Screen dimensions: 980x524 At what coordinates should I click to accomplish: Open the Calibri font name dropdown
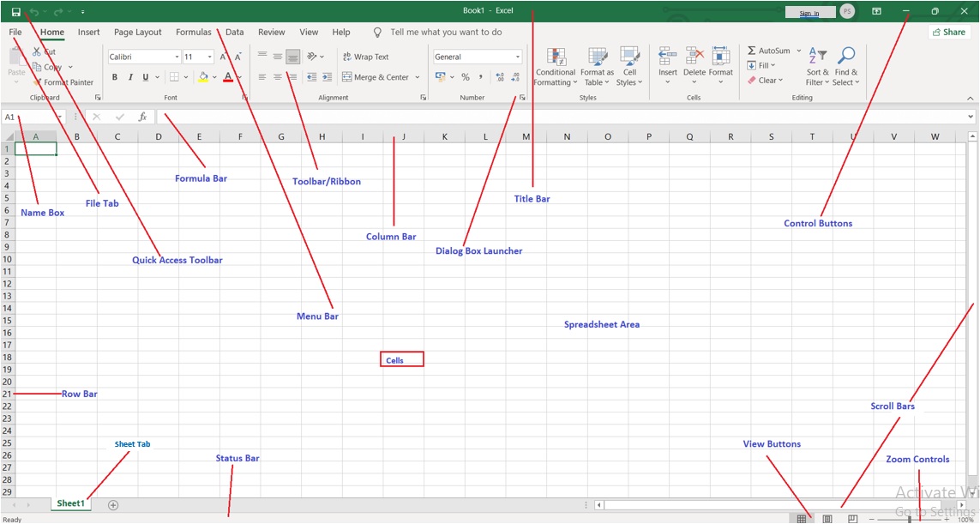[x=177, y=57]
